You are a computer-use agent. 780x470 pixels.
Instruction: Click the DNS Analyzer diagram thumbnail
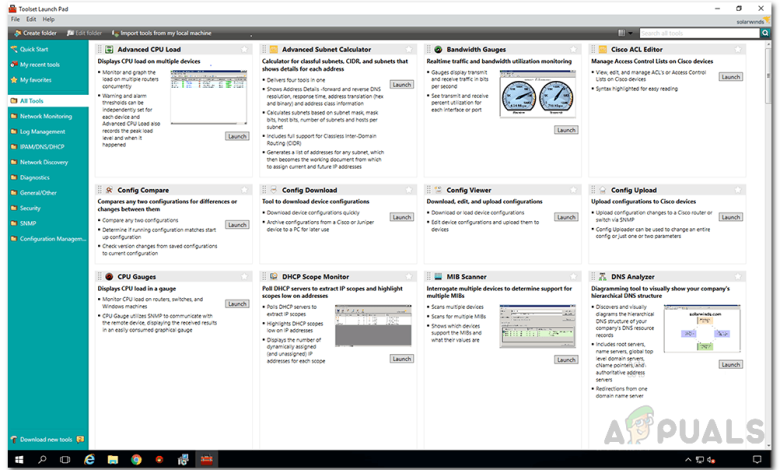click(x=702, y=329)
